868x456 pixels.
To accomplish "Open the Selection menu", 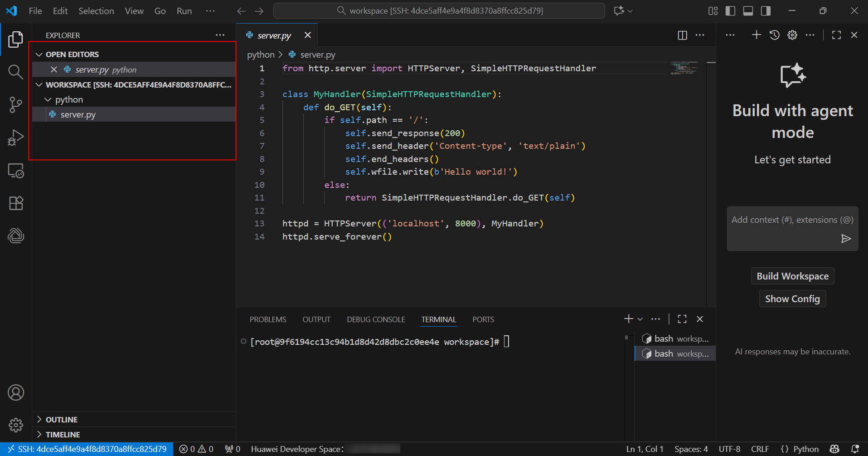I will click(96, 11).
